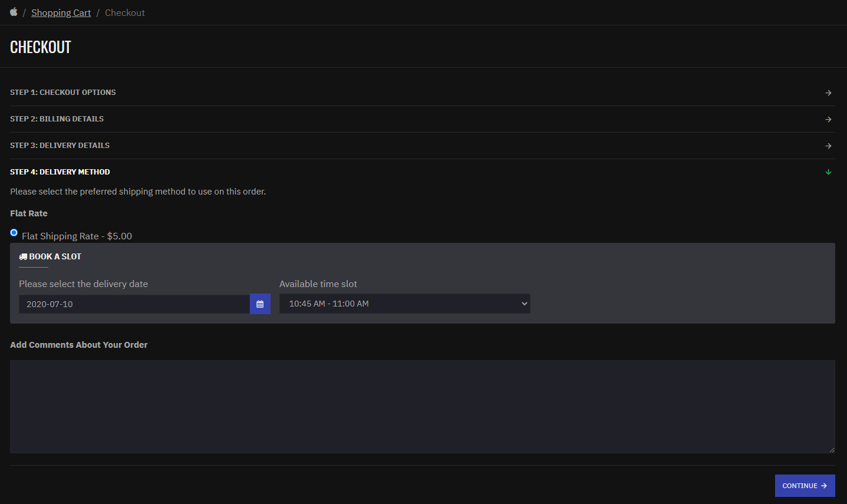847x504 pixels.
Task: Click the comments textarea resize handle
Action: [x=831, y=449]
